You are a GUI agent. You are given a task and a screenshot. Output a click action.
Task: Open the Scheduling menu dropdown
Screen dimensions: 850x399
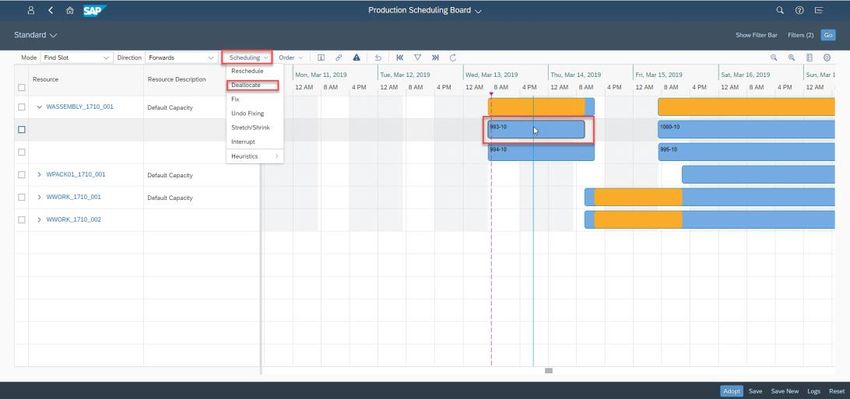[x=247, y=57]
